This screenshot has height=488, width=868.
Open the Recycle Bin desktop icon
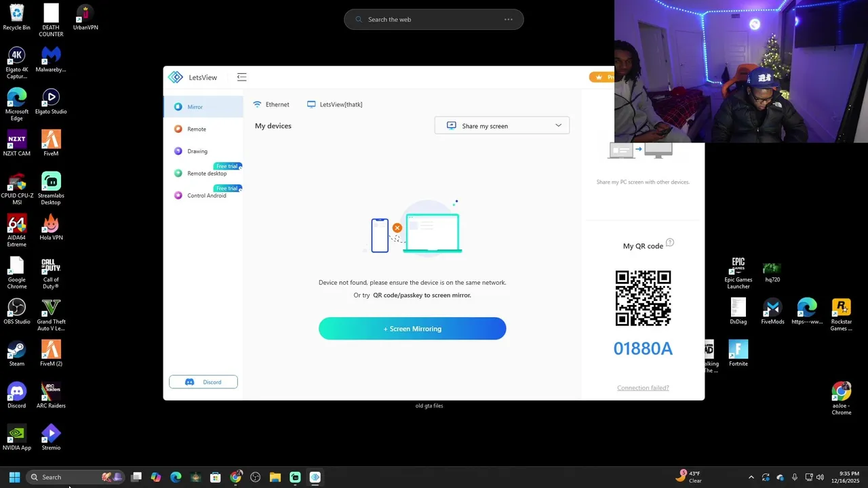[x=17, y=18]
